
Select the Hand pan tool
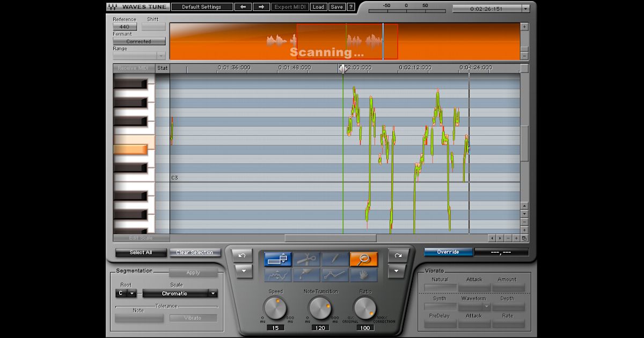(362, 275)
